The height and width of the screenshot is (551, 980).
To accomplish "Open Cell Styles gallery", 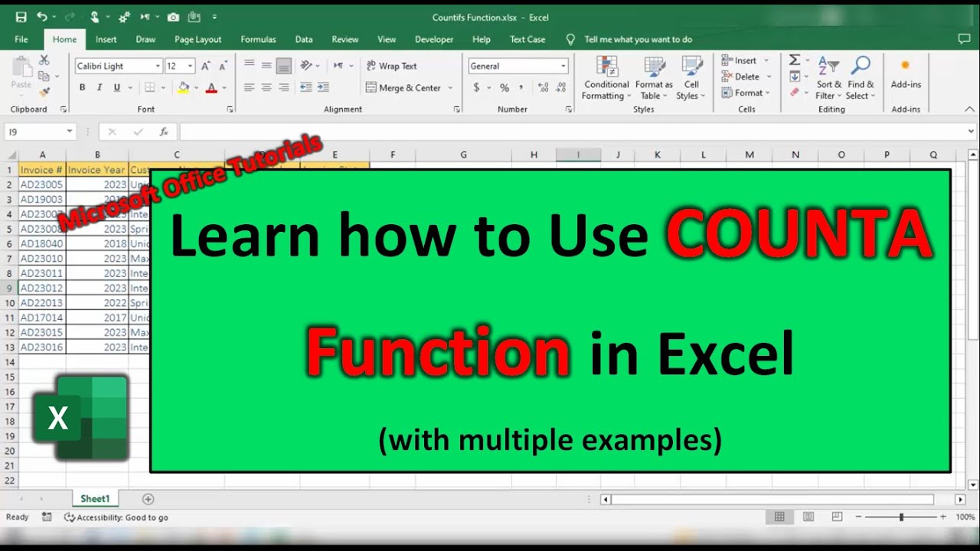I will click(691, 78).
